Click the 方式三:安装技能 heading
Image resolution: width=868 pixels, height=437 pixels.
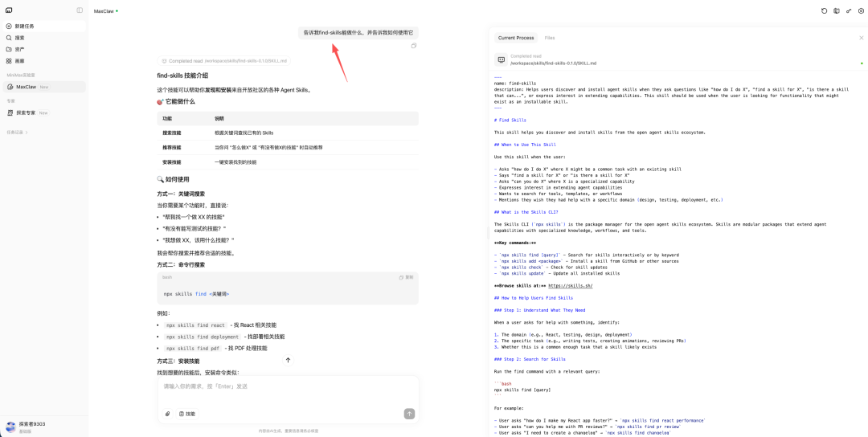[x=178, y=361]
